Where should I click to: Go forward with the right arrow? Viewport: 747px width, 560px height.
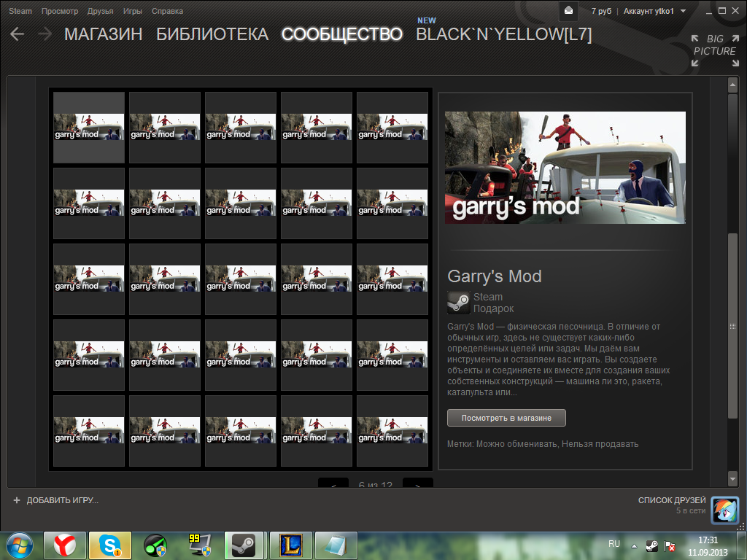44,34
